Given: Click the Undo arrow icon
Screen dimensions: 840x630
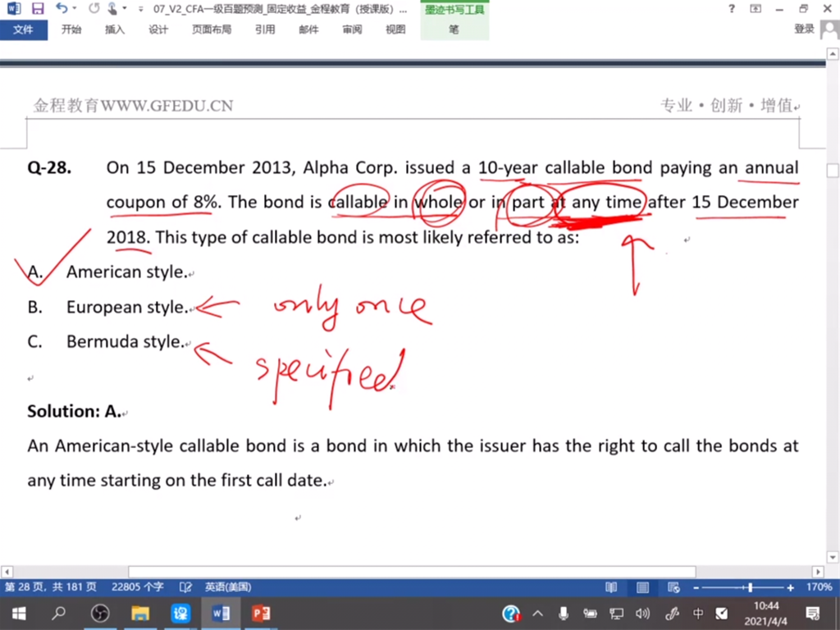Looking at the screenshot, I should click(61, 8).
